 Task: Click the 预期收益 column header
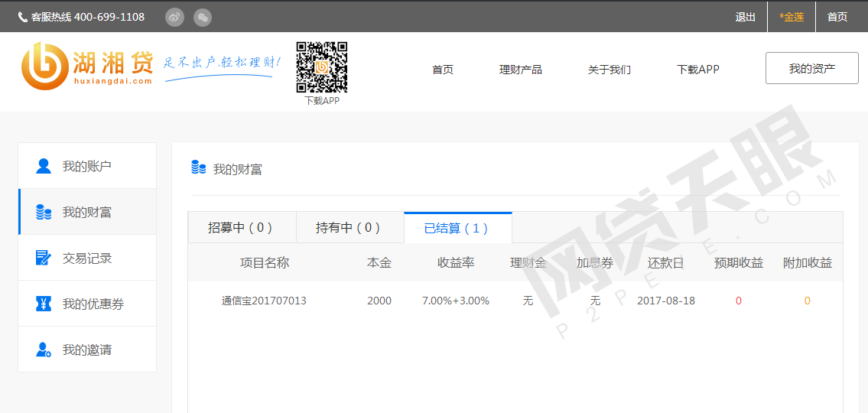point(739,263)
